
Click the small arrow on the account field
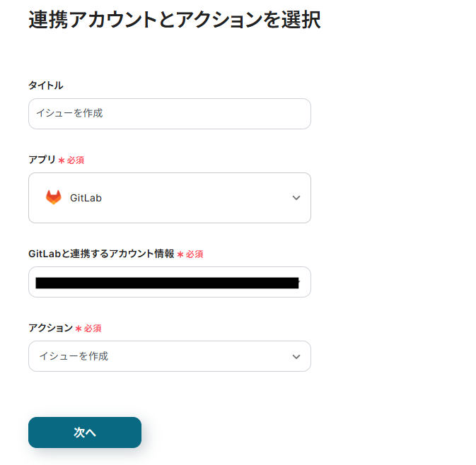(299, 282)
